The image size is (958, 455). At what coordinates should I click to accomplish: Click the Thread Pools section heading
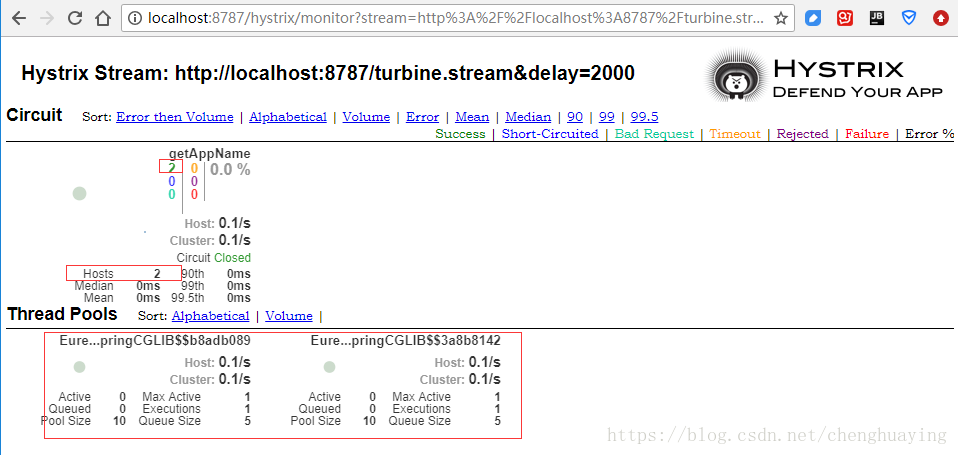click(x=62, y=314)
